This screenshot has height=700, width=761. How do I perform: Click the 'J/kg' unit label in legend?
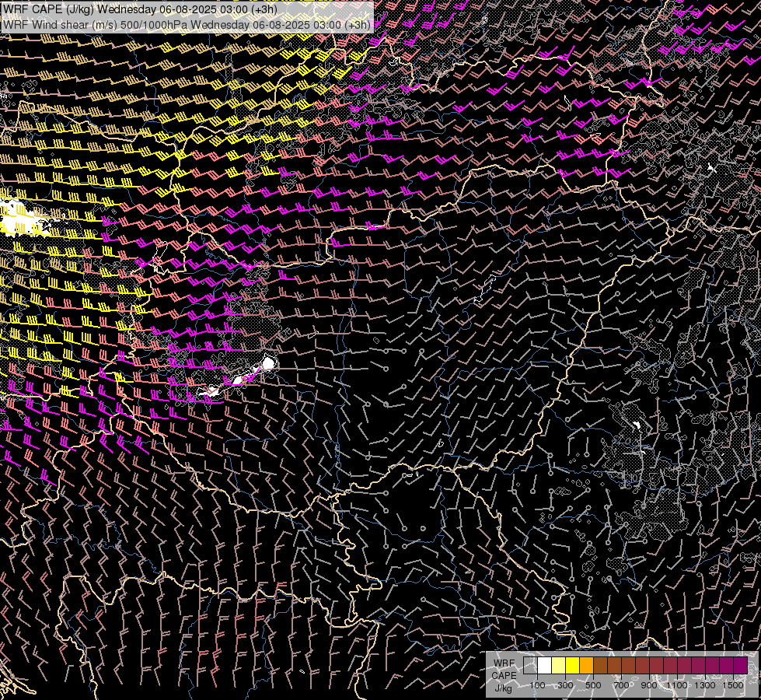click(x=503, y=688)
